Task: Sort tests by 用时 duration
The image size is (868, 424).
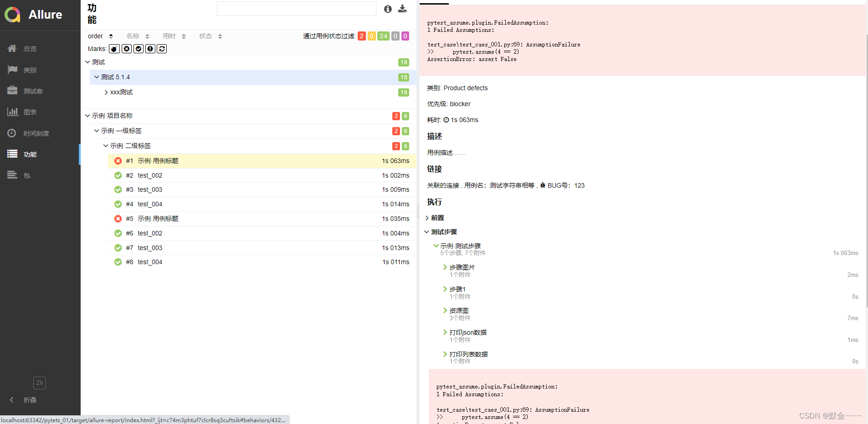Action: pyautogui.click(x=169, y=36)
